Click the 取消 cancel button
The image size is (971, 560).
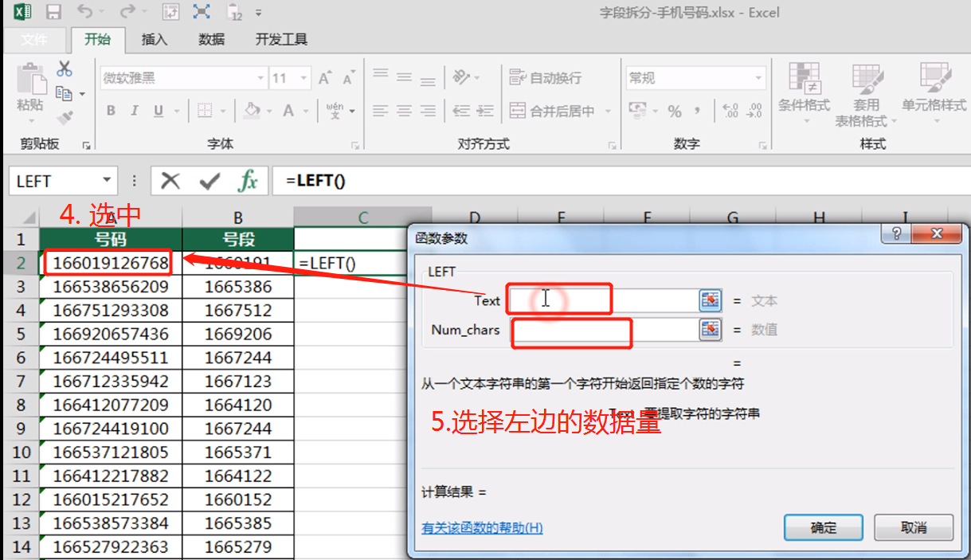click(x=914, y=527)
